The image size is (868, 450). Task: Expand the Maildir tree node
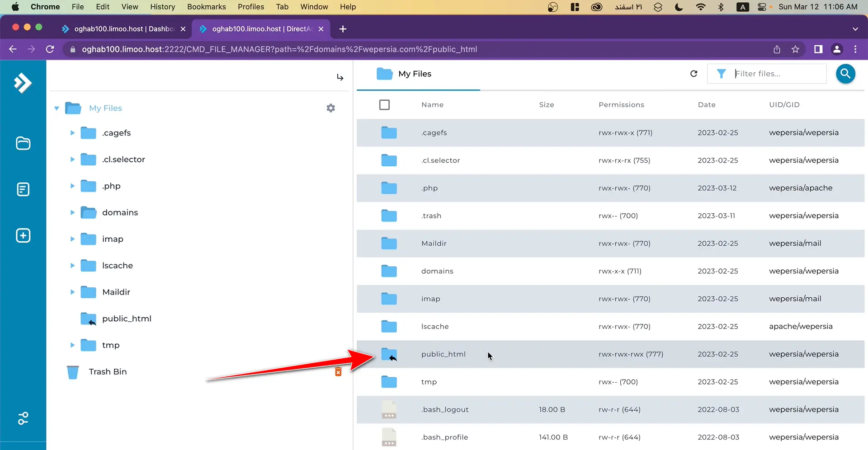(x=72, y=292)
